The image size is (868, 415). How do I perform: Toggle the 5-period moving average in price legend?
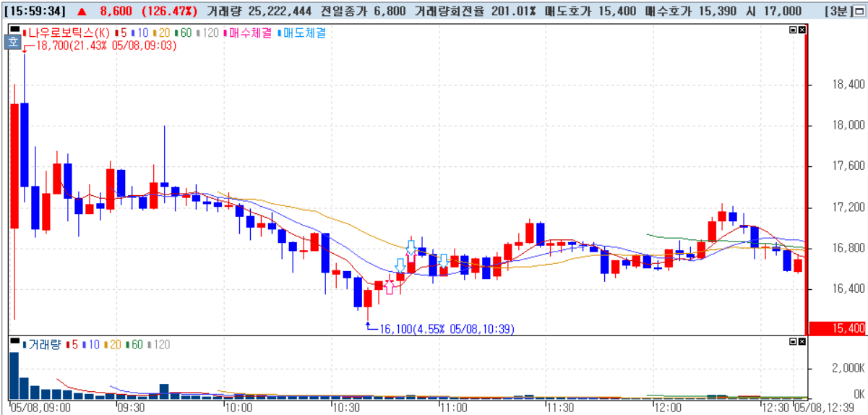pyautogui.click(x=121, y=33)
